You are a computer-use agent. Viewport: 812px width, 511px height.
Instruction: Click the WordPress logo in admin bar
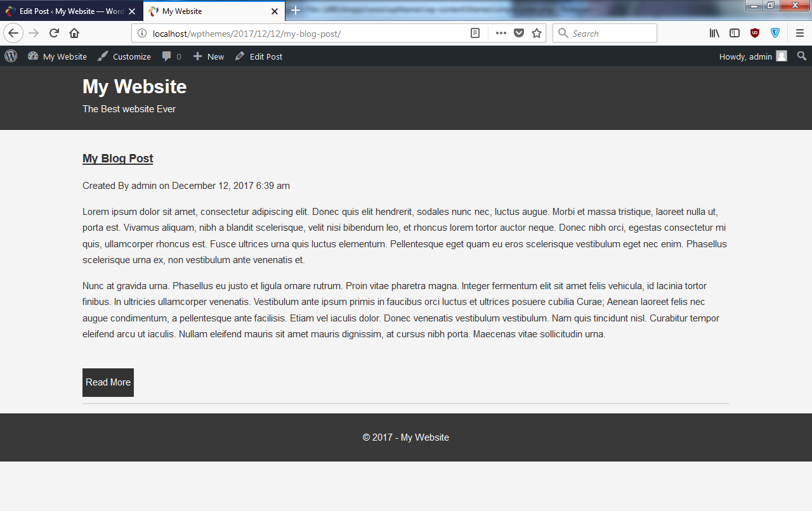[x=11, y=56]
